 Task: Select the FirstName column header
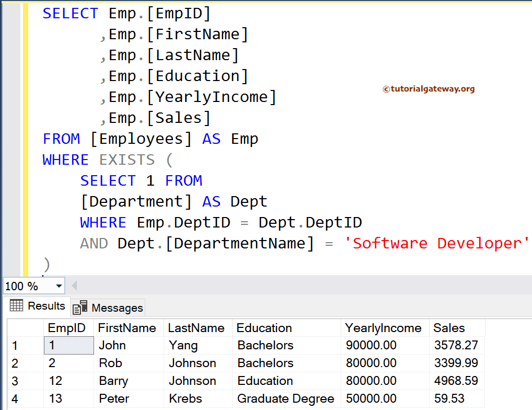coord(127,328)
